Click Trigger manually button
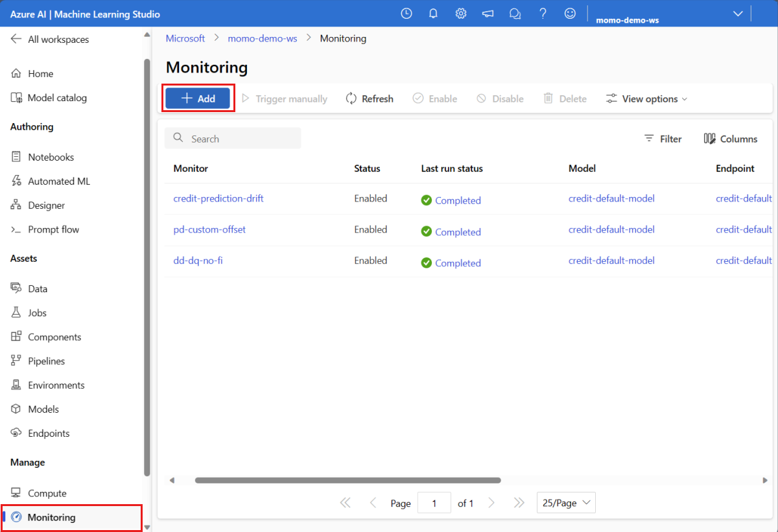 point(284,98)
